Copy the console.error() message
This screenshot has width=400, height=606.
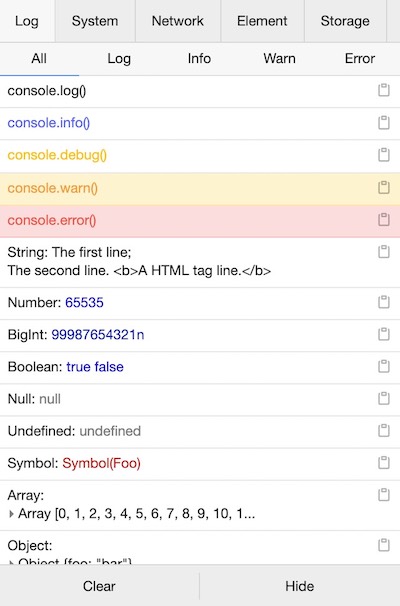click(x=383, y=220)
